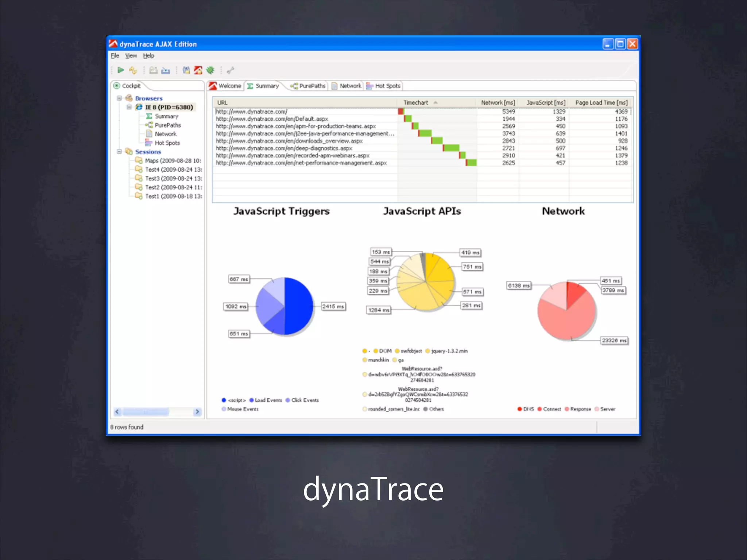The height and width of the screenshot is (560, 747).
Task: Select the en/Default.aspx URL row
Action: click(x=422, y=119)
